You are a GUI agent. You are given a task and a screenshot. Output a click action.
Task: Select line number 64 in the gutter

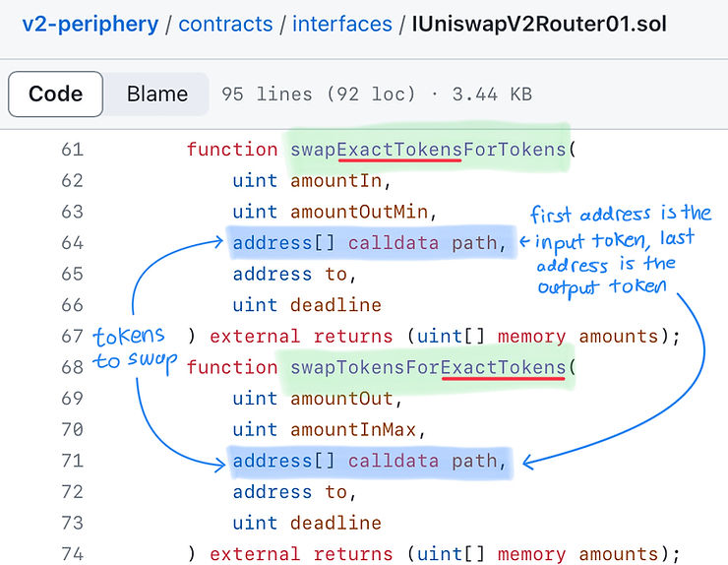[x=72, y=243]
